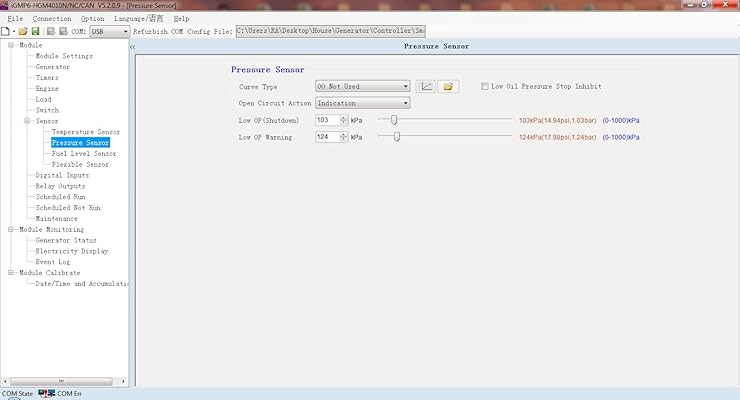740x400 pixels.
Task: Open the Option menu
Action: [92, 18]
